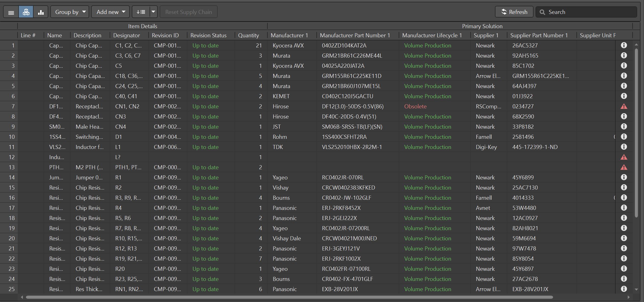Click the Refresh button
Viewport: 644px width, 302px height.
tap(514, 12)
